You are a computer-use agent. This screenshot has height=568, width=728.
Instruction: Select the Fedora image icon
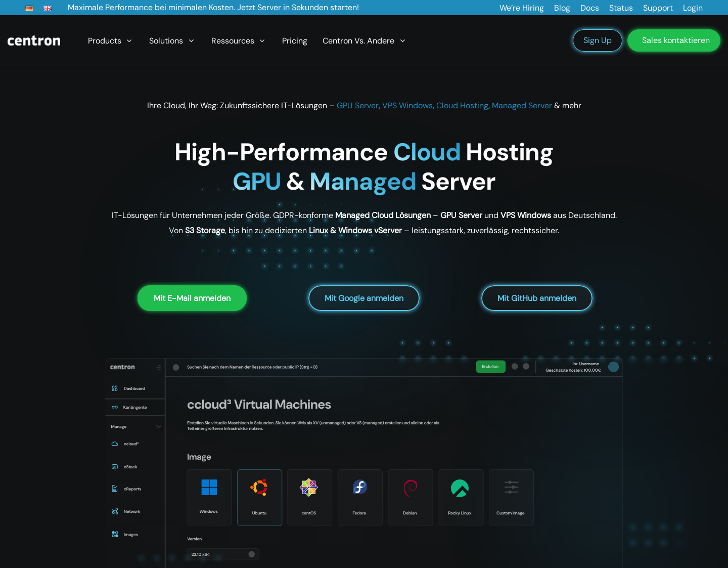point(359,487)
